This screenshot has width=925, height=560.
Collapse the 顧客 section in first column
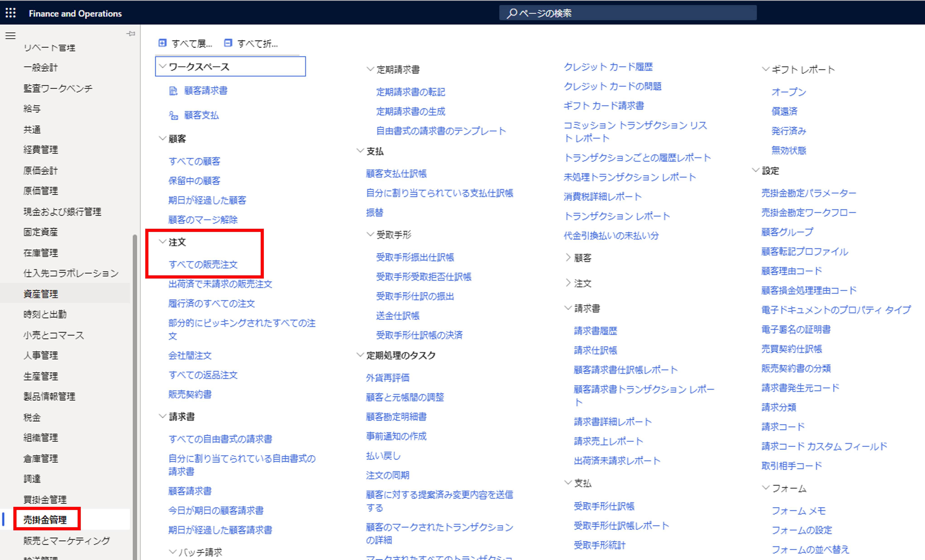click(x=162, y=138)
